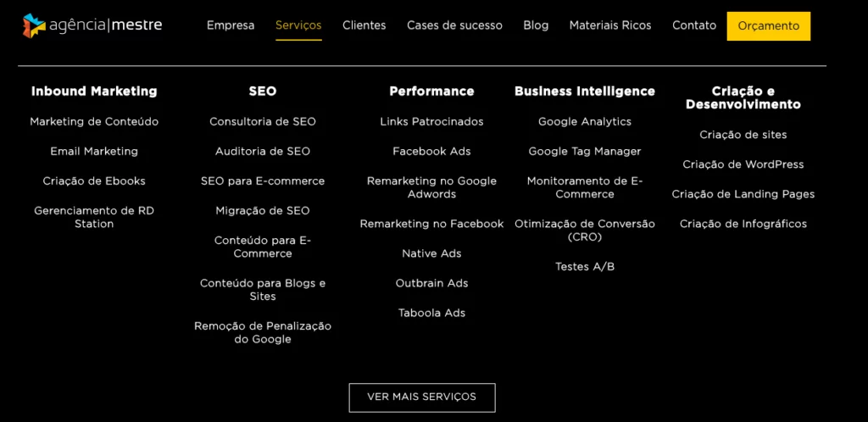Select Consultoria de SEO service
The height and width of the screenshot is (422, 868).
pos(263,122)
